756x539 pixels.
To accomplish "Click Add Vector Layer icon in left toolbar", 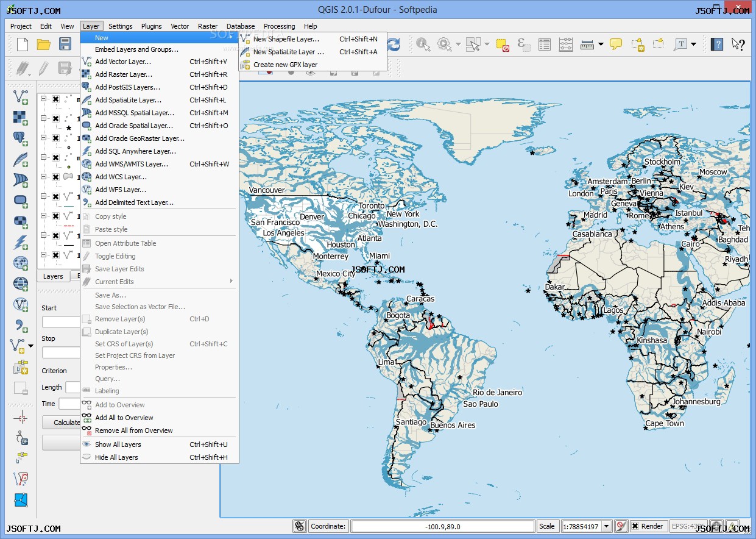I will 21,97.
